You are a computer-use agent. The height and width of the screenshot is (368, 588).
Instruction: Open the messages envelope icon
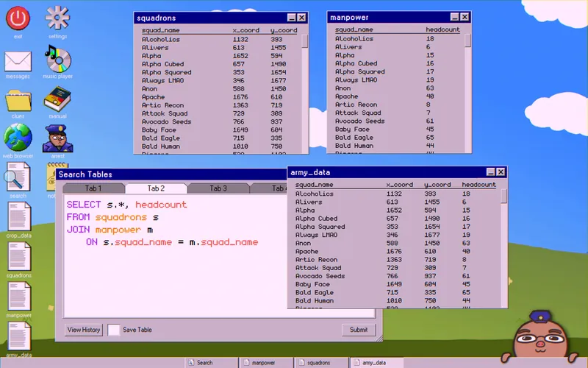[x=18, y=62]
